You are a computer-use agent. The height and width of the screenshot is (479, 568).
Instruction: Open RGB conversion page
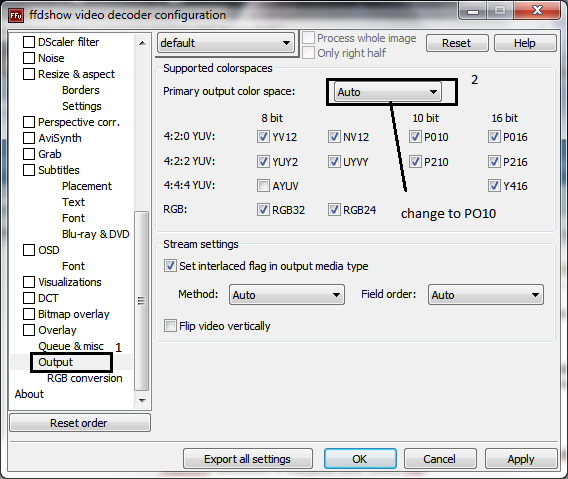pos(85,378)
